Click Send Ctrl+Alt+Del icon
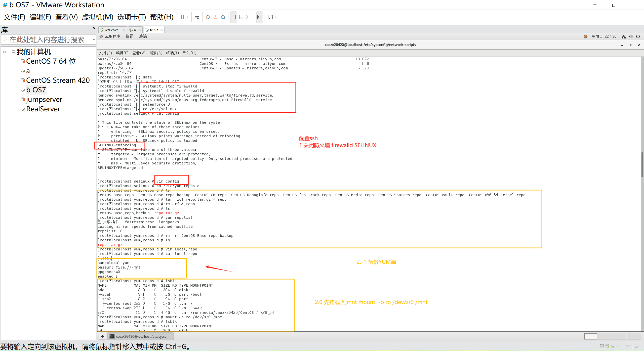 pos(197,17)
